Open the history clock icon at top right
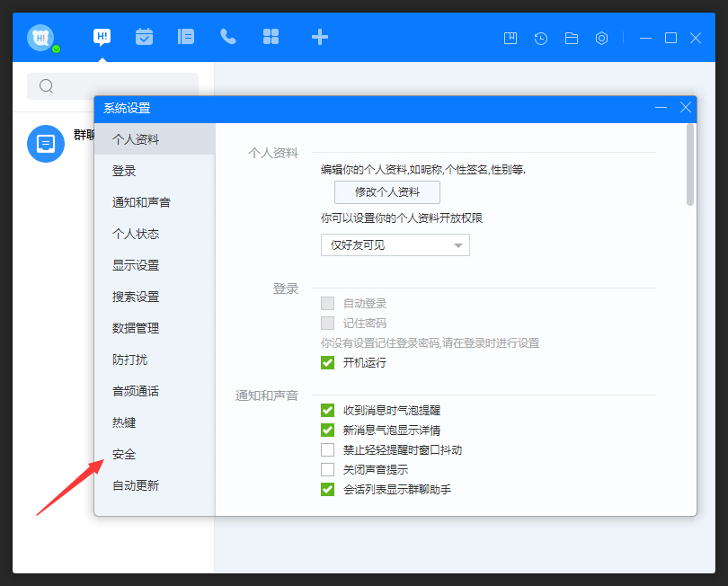Image resolution: width=728 pixels, height=586 pixels. point(540,38)
